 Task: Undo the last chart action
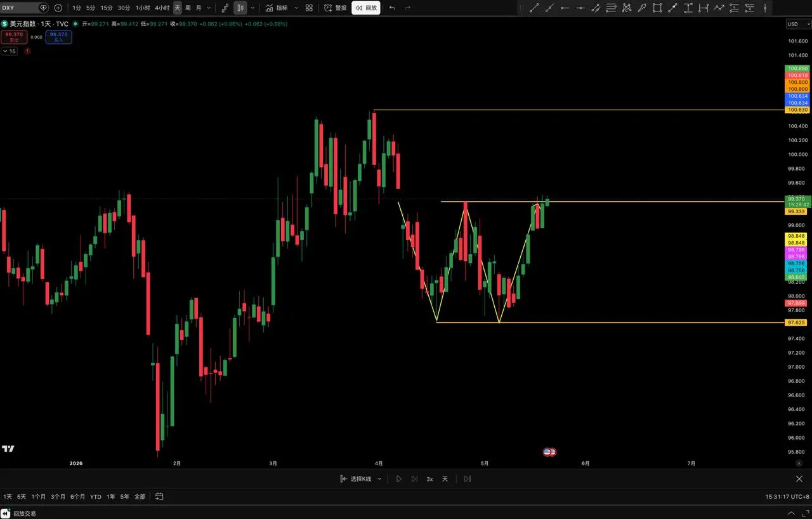pos(392,8)
